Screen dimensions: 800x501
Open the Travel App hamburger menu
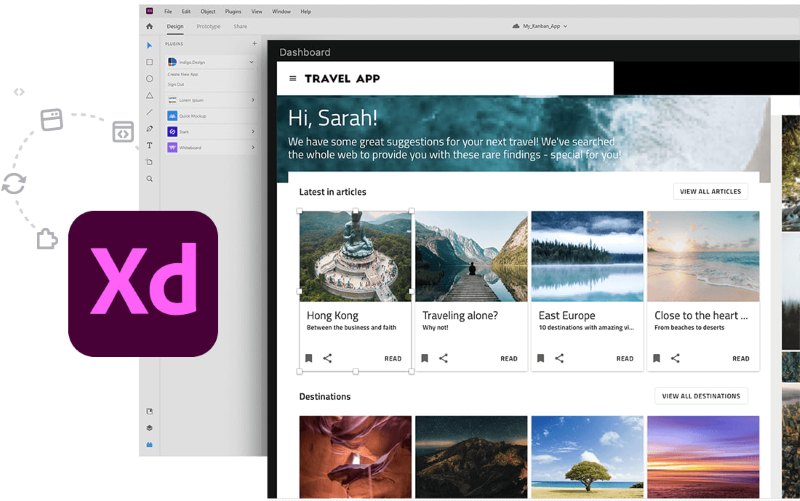click(293, 79)
